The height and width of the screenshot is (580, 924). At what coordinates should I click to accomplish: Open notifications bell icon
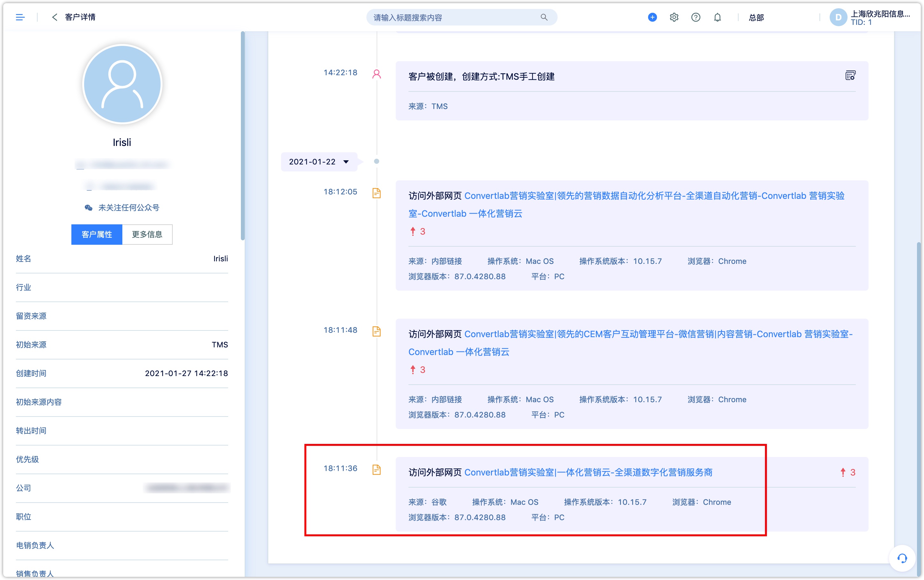tap(717, 17)
